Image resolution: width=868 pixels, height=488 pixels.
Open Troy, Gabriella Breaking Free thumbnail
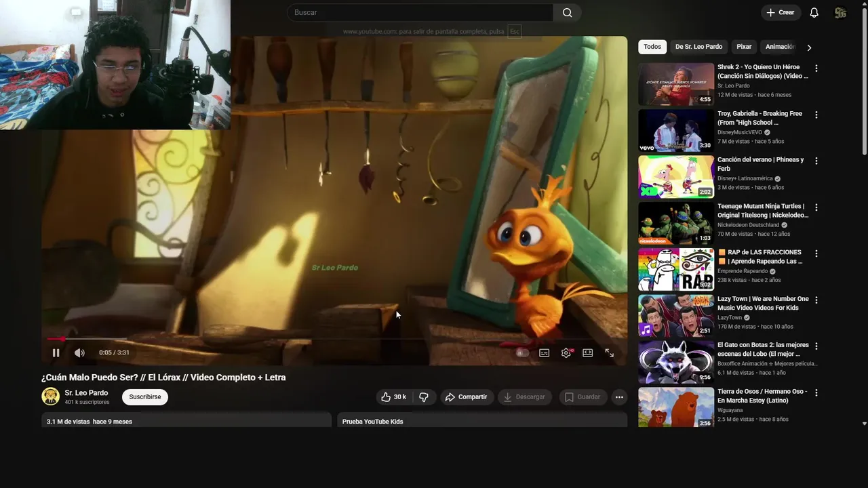click(x=676, y=130)
